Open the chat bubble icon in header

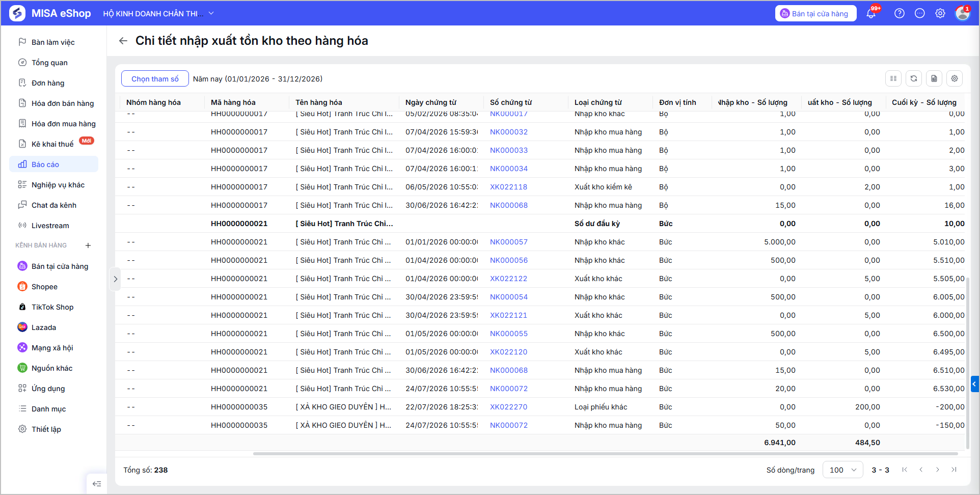[x=920, y=13]
